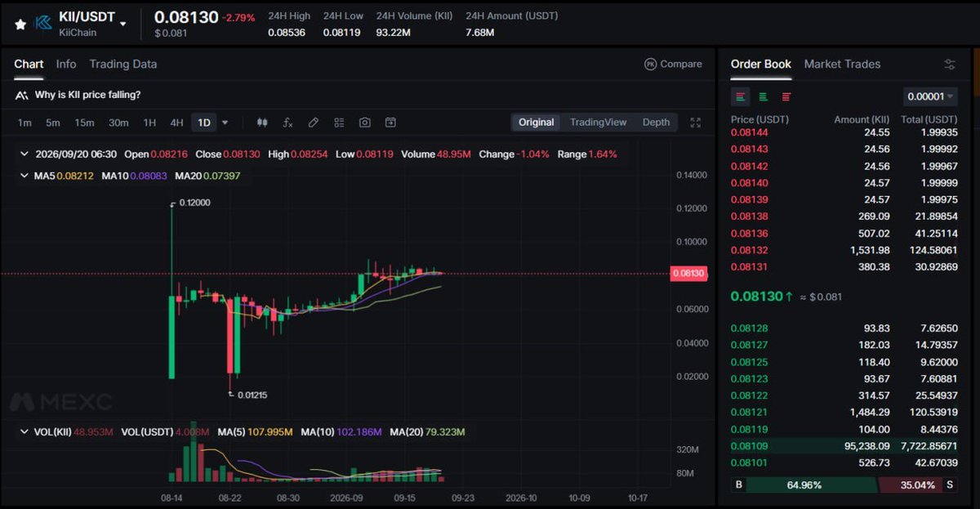Switch chart to Depth view
This screenshot has width=980, height=509.
(x=656, y=123)
